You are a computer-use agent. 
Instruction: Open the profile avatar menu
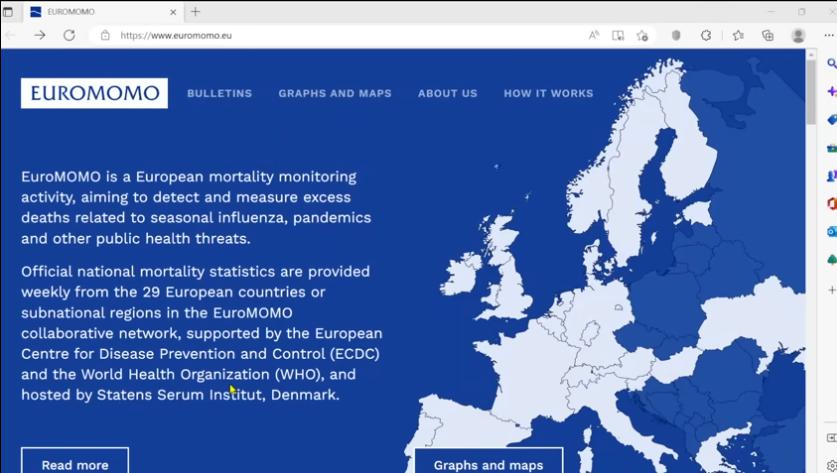[x=798, y=35]
